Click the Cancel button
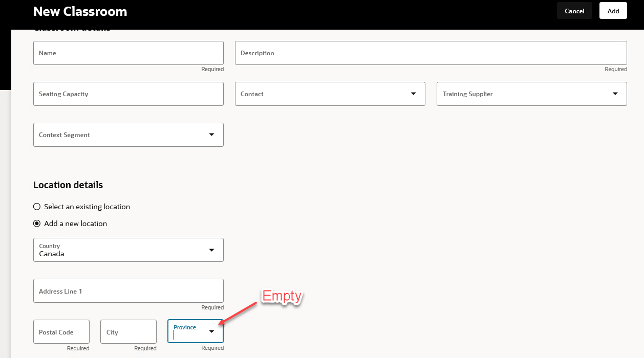Viewport: 644px width, 358px height. tap(574, 10)
